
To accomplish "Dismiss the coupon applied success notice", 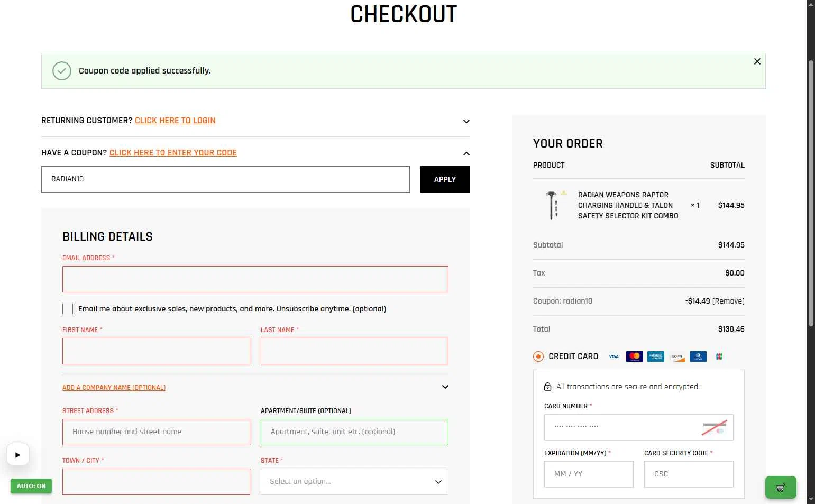I will pos(757,61).
